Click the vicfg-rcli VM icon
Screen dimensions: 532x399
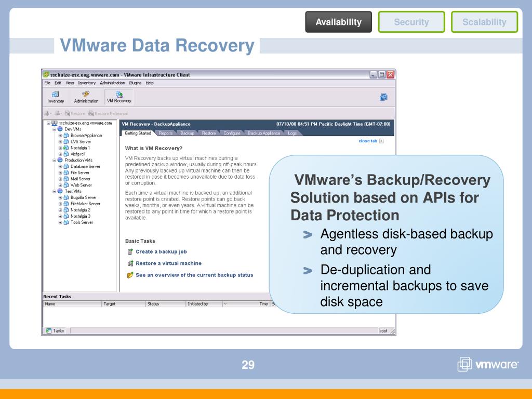(x=66, y=154)
